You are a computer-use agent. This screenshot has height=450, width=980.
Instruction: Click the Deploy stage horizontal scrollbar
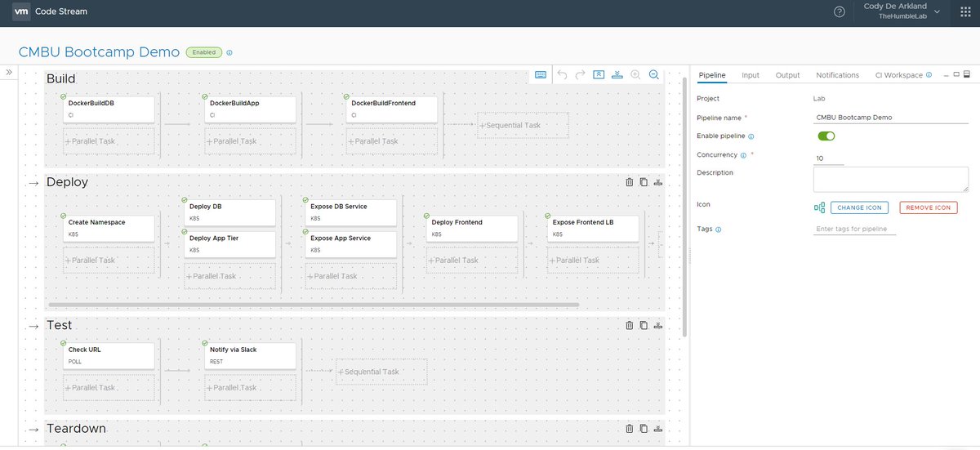[x=314, y=305]
